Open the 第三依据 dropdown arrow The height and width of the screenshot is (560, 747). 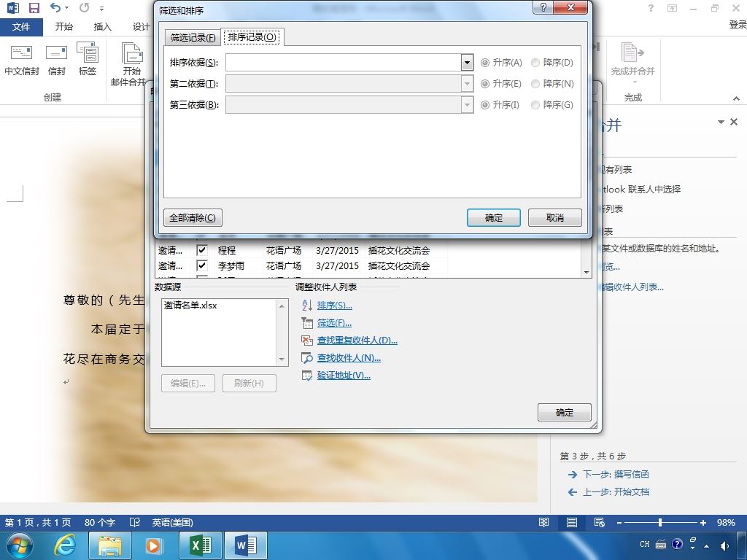point(467,105)
